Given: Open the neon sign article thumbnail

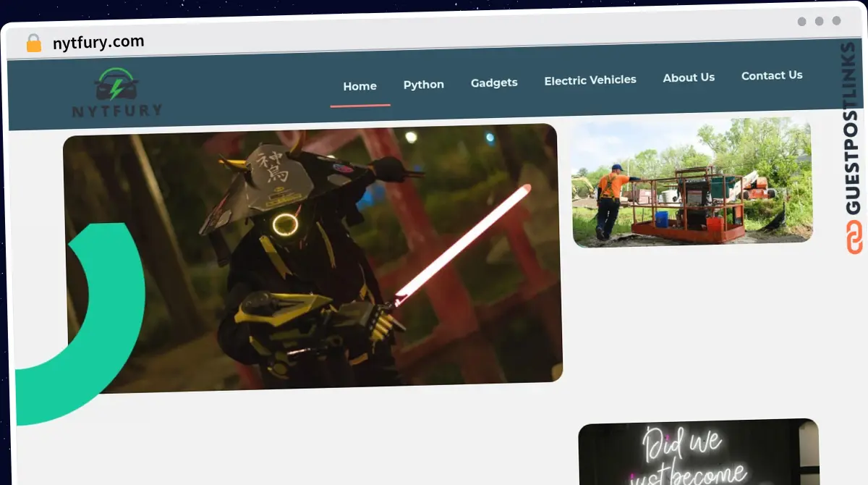Looking at the screenshot, I should pyautogui.click(x=699, y=452).
